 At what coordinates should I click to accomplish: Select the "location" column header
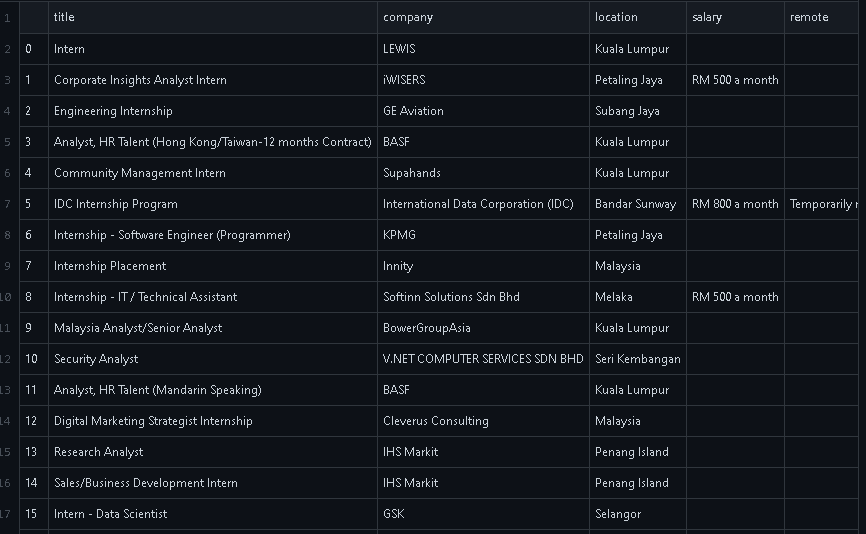click(616, 17)
